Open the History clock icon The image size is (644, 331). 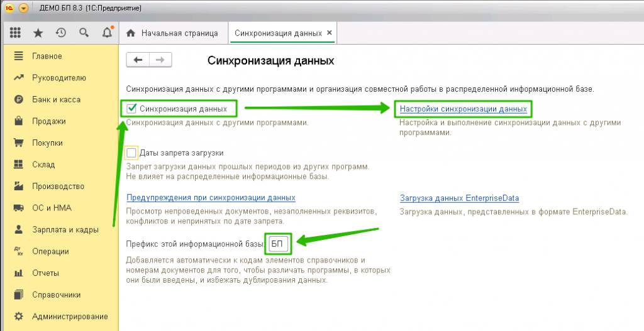tap(61, 33)
